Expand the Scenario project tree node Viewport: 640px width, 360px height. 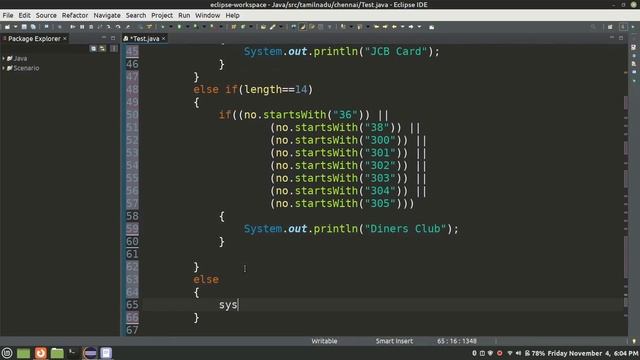(4, 68)
